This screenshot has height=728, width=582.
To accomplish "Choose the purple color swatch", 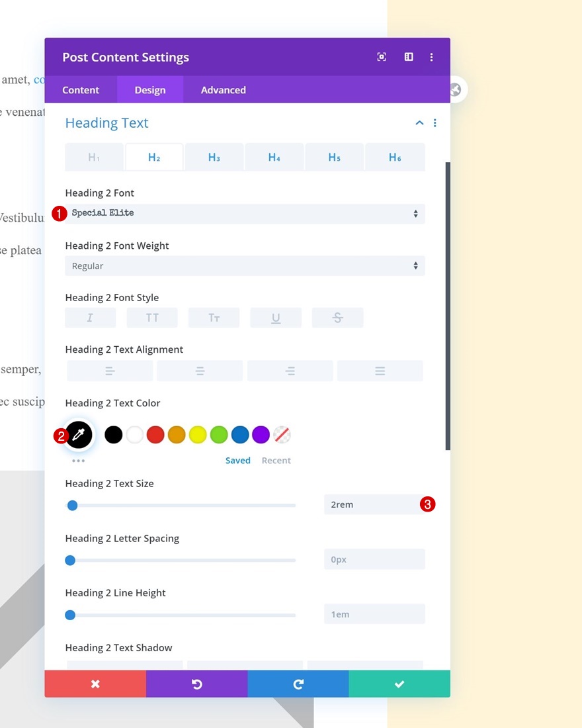I will pos(261,435).
